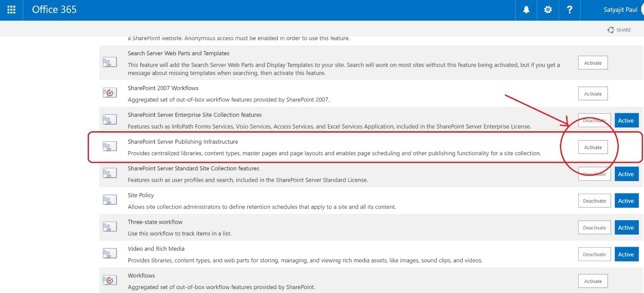Activate the SharePoint 2007 Workflows feature
Image resolution: width=644 pixels, height=293 pixels.
click(x=593, y=93)
